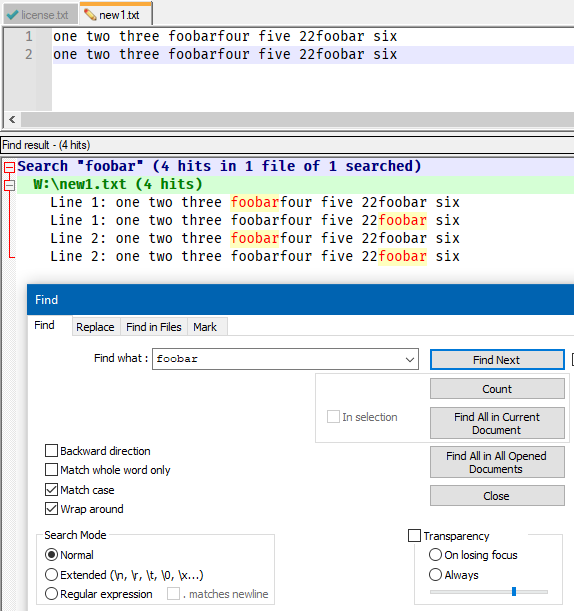Switch to the new1.txt document tab
The width and height of the screenshot is (574, 611).
(115, 14)
